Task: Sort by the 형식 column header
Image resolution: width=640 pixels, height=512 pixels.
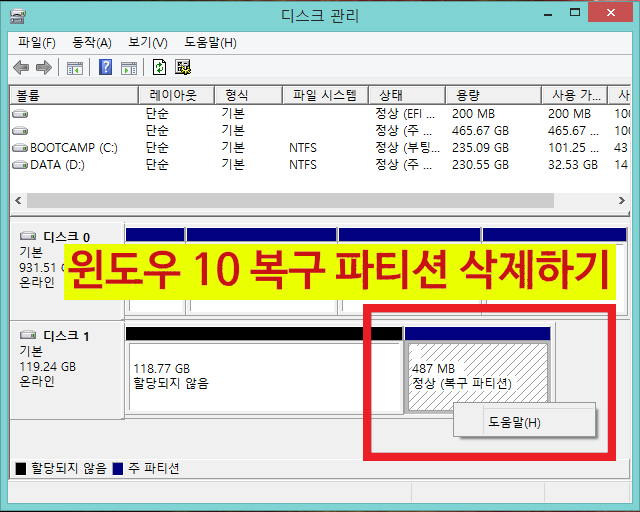Action: pyautogui.click(x=249, y=96)
